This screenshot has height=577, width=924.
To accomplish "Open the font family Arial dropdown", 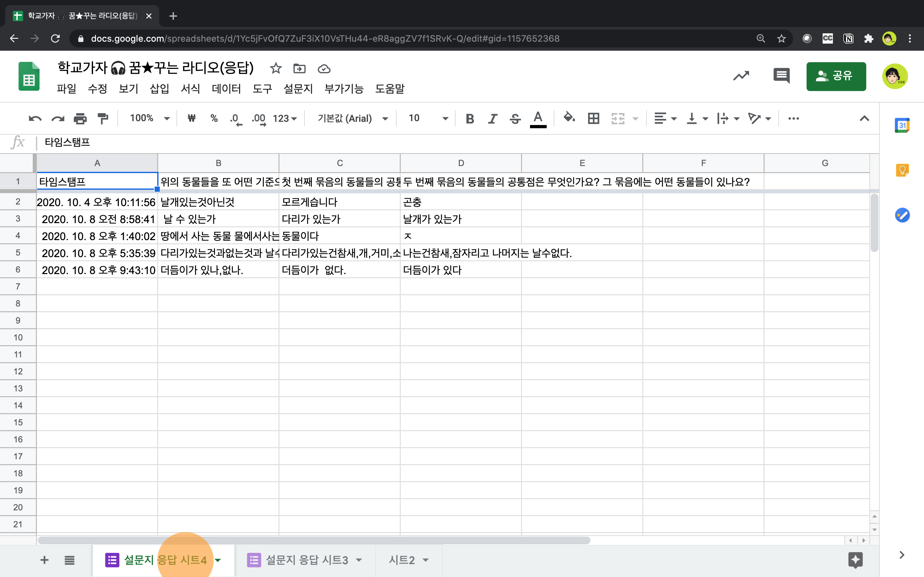I will click(x=352, y=119).
